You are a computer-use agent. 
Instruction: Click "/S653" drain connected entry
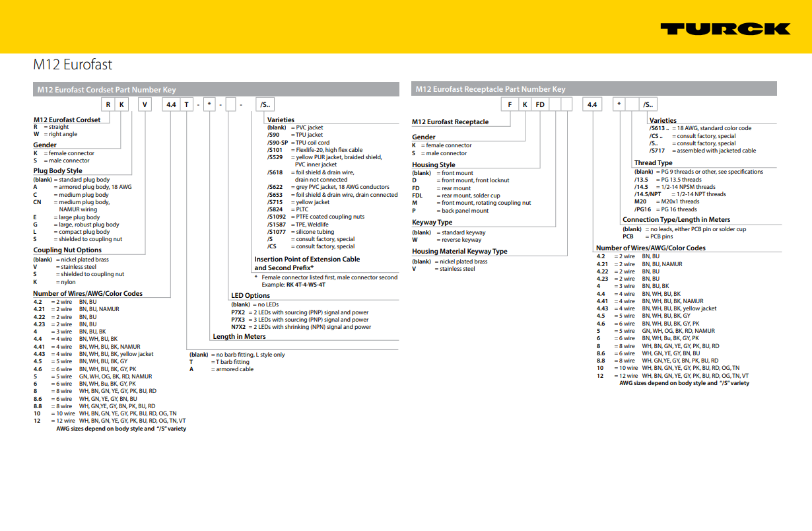[332, 195]
